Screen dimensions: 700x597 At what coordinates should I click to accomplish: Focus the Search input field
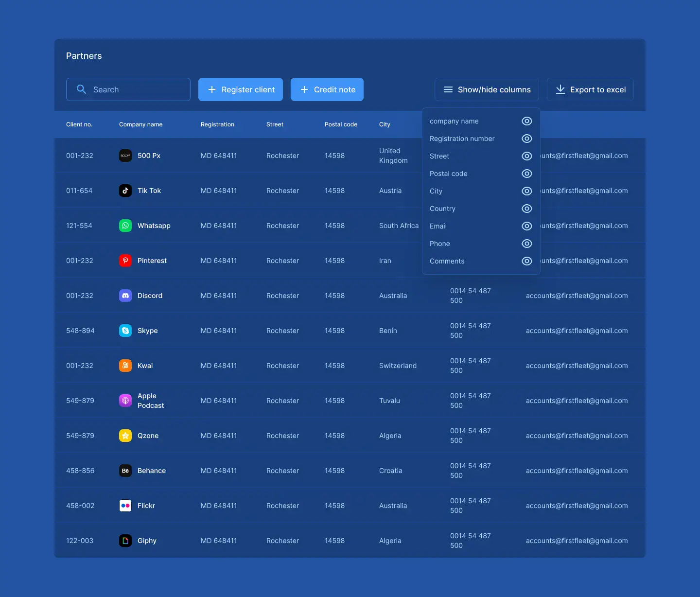point(128,89)
